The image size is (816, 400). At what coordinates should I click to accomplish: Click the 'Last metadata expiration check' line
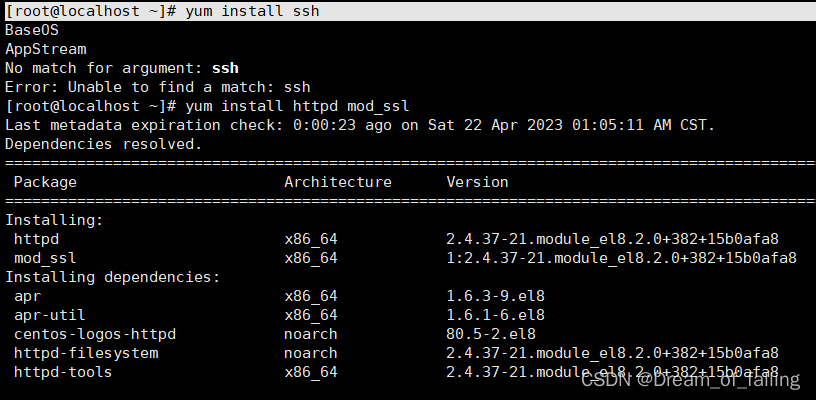click(x=360, y=125)
